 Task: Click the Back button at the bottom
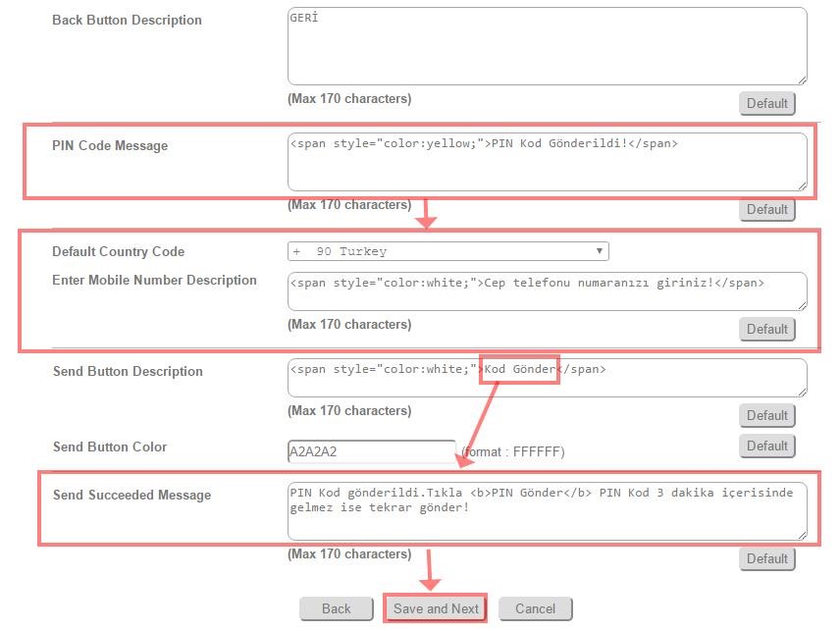pos(336,608)
